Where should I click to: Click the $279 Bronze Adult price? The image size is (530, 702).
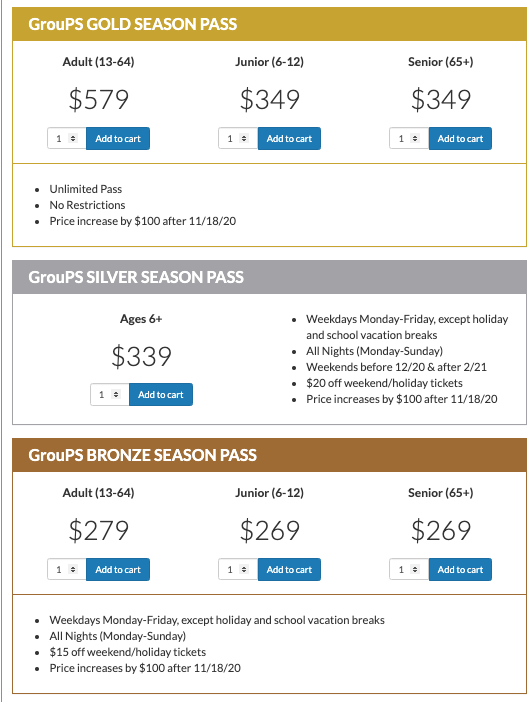click(x=98, y=531)
